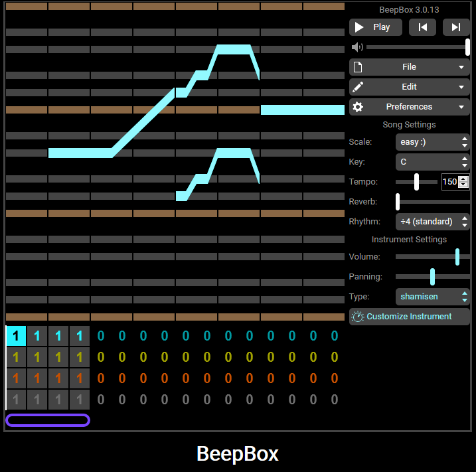476x472 pixels.
Task: Click the long flat note at the right end
Action: 303,110
